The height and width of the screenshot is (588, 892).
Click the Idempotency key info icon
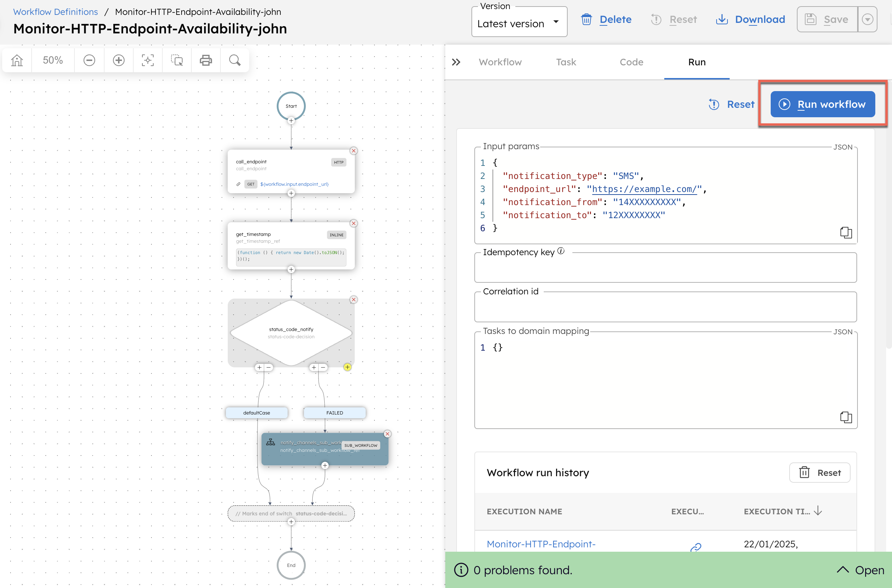561,251
